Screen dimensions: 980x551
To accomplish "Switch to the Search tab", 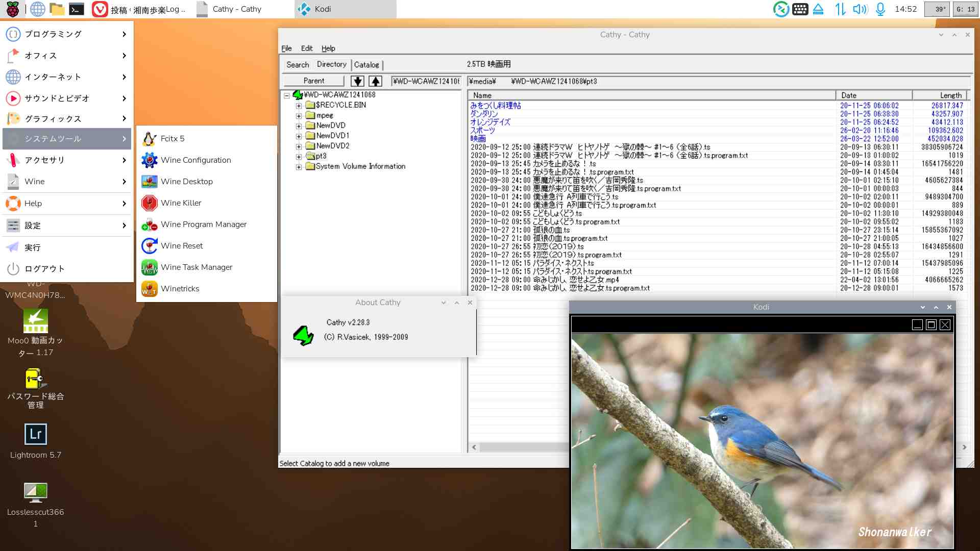I will (298, 65).
